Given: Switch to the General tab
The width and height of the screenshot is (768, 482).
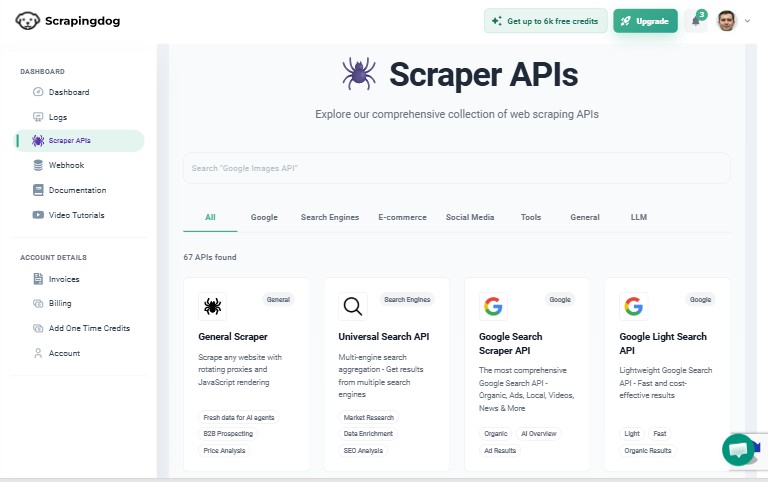Looking at the screenshot, I should pyautogui.click(x=585, y=217).
